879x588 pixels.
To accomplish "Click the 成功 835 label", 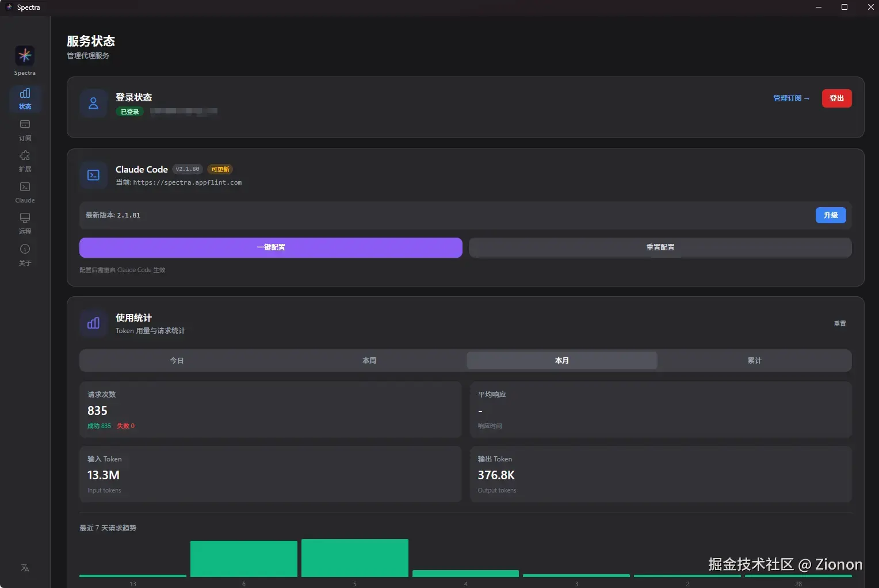I will [x=99, y=426].
